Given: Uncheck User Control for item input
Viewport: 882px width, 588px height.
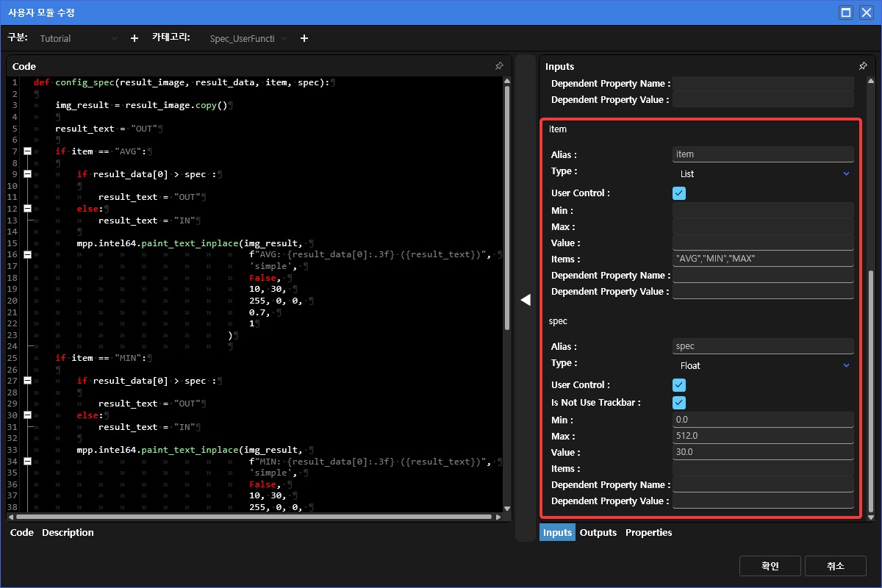Looking at the screenshot, I should 679,193.
